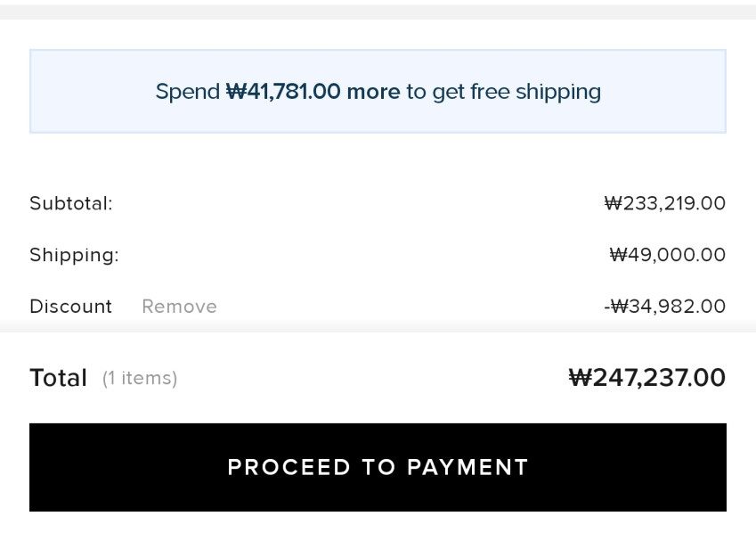756x541 pixels.
Task: Click the word Spend in the banner
Action: point(187,92)
